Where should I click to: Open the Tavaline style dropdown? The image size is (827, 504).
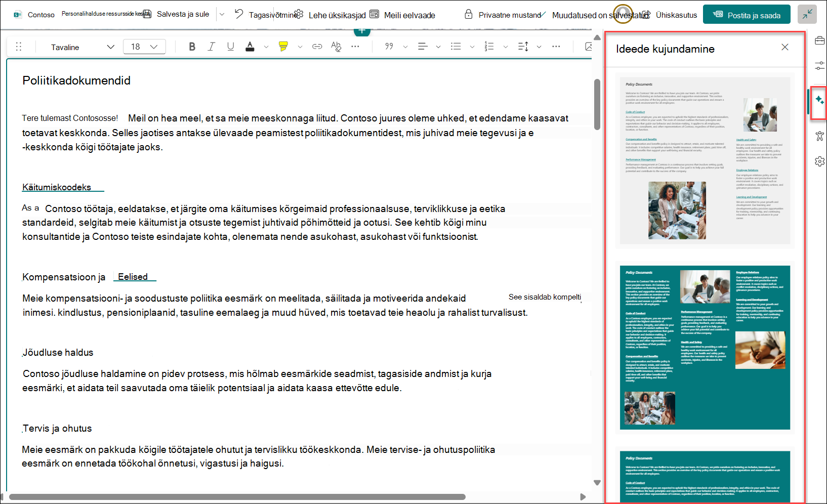(82, 47)
